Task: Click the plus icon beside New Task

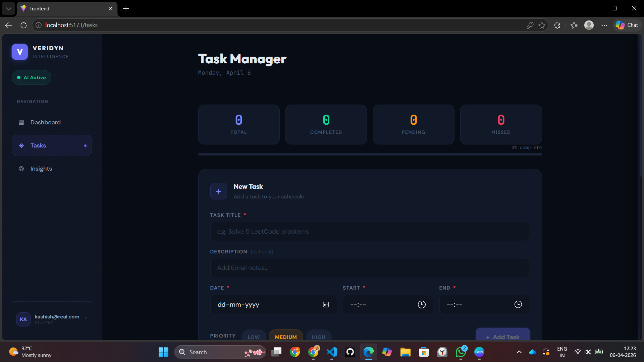Action: coord(219,191)
